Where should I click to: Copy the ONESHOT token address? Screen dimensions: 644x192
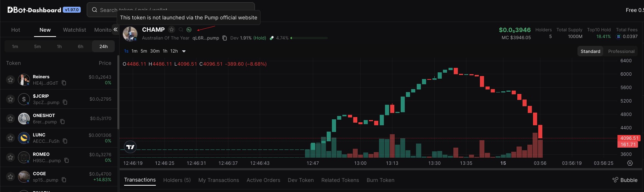[62, 122]
